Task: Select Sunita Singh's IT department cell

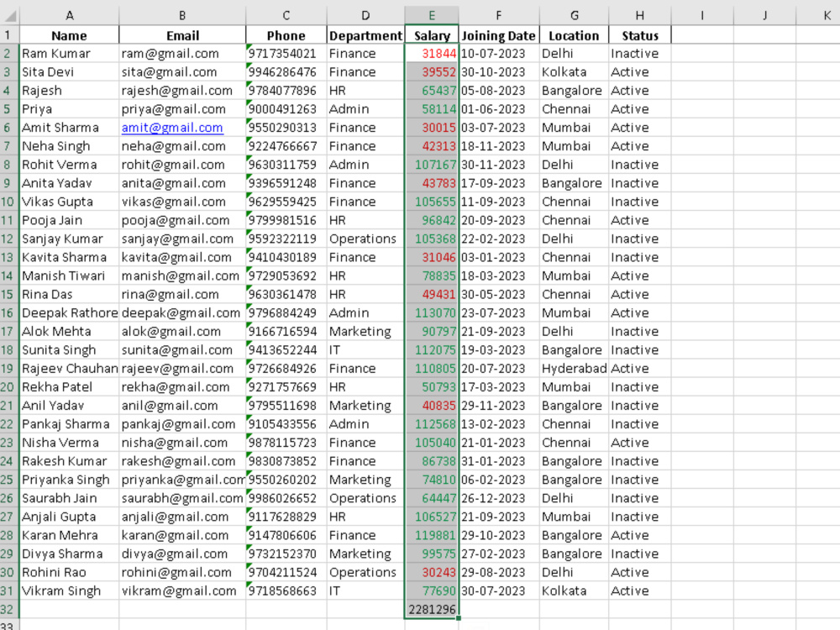Action: [x=365, y=349]
